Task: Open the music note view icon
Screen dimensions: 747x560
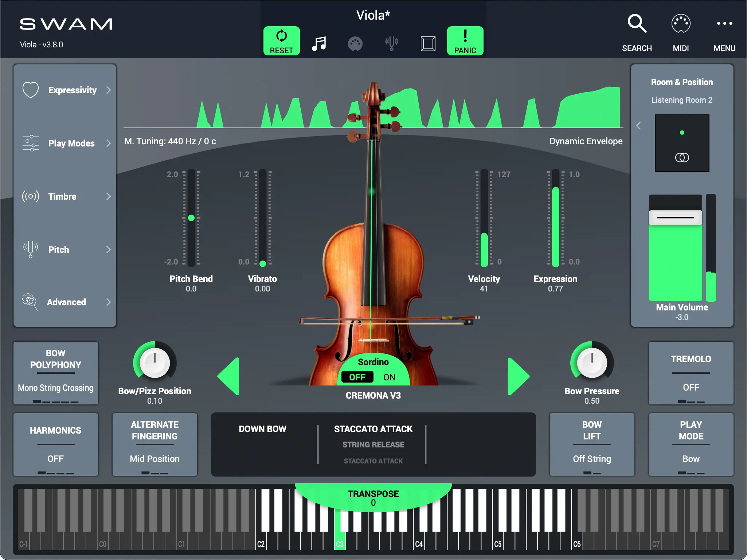Action: click(x=319, y=44)
